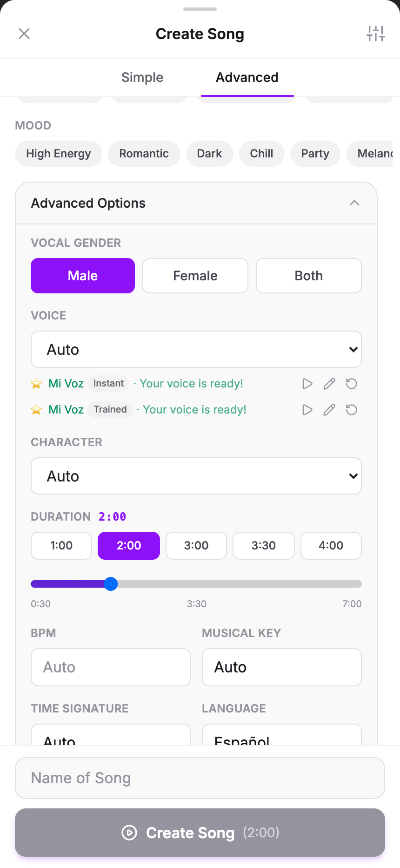The width and height of the screenshot is (400, 868).
Task: Choose Both for vocal gender
Action: click(309, 276)
